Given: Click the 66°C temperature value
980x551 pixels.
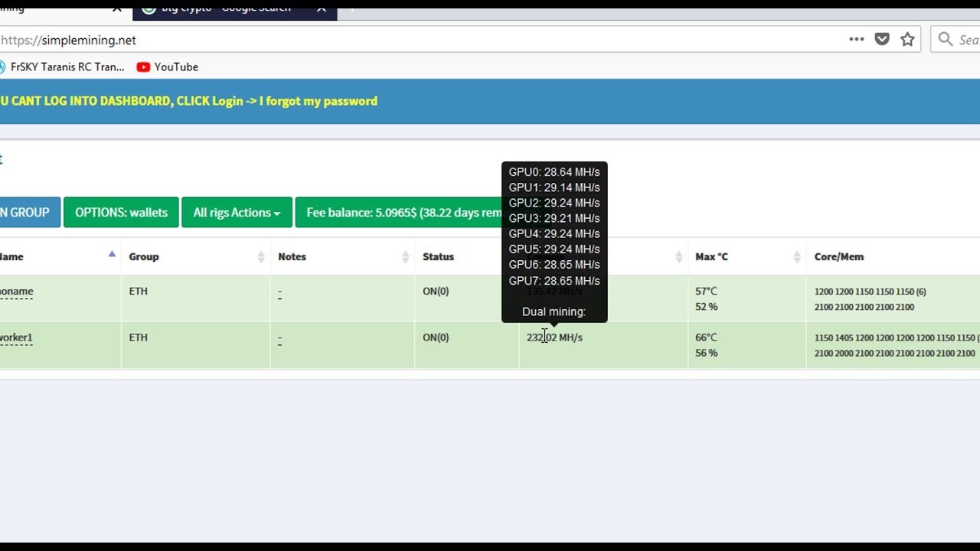Looking at the screenshot, I should tap(706, 337).
